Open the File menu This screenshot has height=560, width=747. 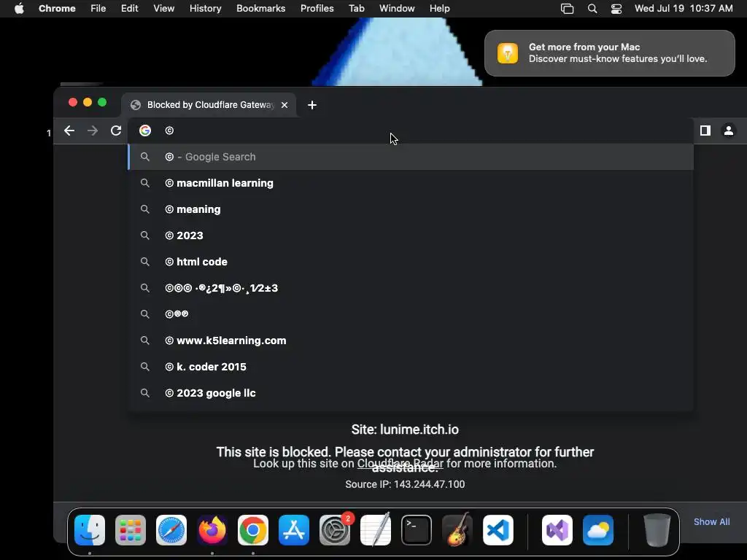coord(98,9)
